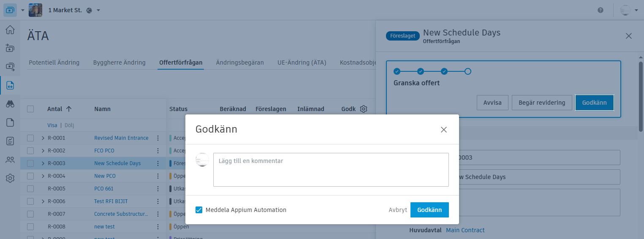Select the Offertförfrågan tab
The height and width of the screenshot is (239, 644).
click(x=181, y=62)
